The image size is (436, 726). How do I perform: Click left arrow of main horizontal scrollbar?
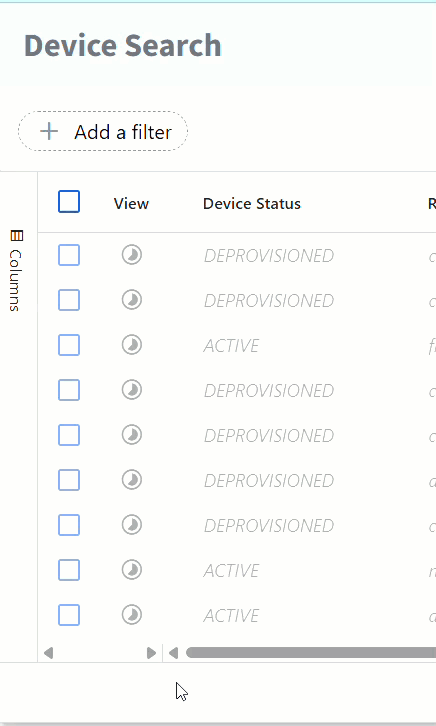tap(174, 653)
